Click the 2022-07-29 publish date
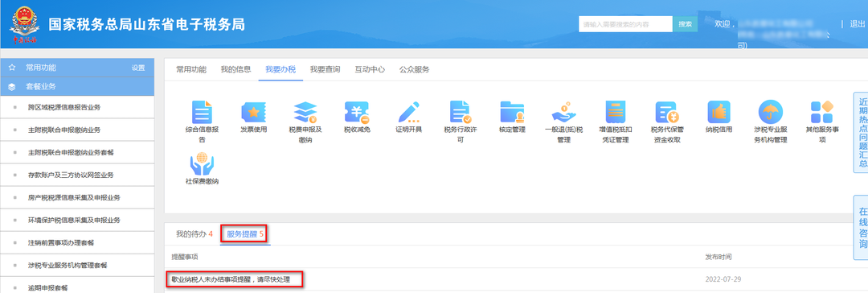The width and height of the screenshot is (868, 293). coord(723,279)
